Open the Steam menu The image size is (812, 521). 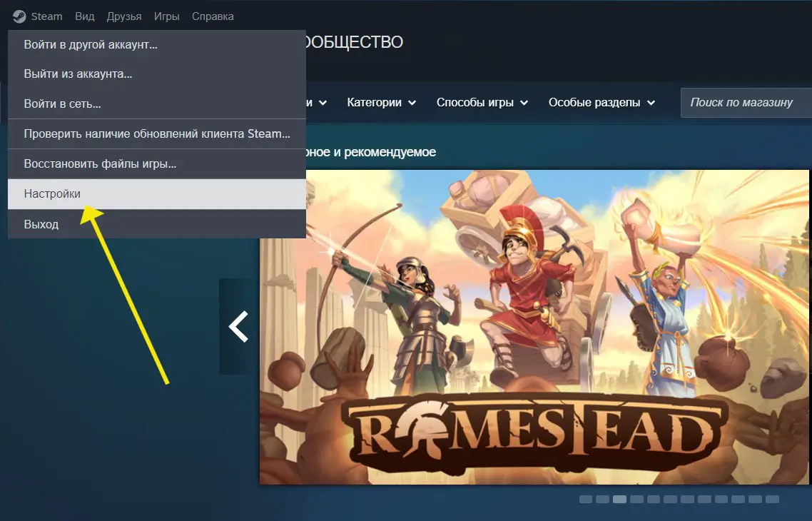(x=46, y=16)
